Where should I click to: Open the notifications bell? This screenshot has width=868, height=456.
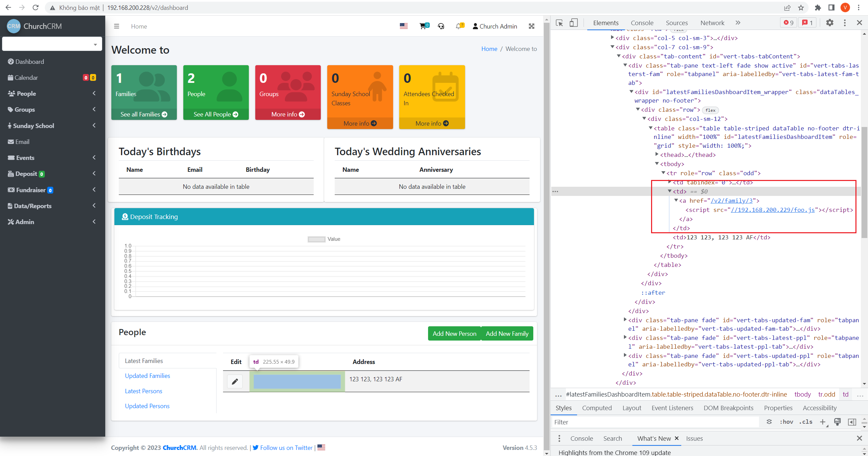click(x=459, y=26)
